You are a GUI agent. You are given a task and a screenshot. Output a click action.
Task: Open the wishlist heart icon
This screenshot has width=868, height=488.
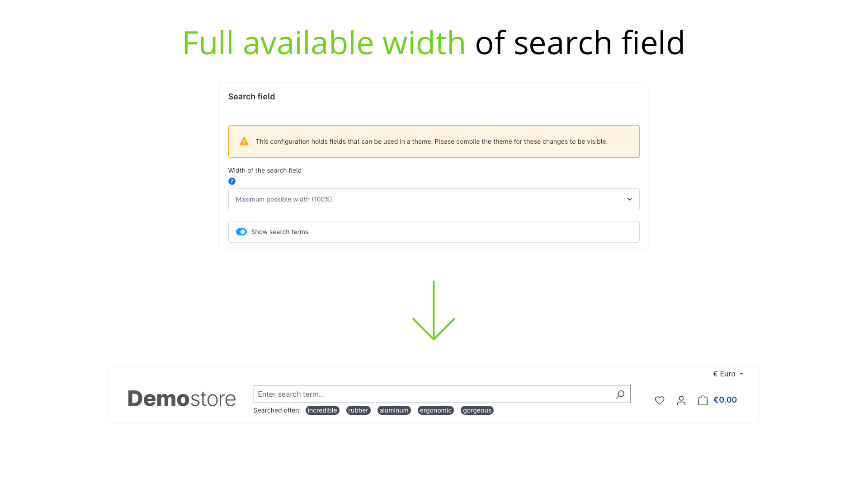click(660, 400)
